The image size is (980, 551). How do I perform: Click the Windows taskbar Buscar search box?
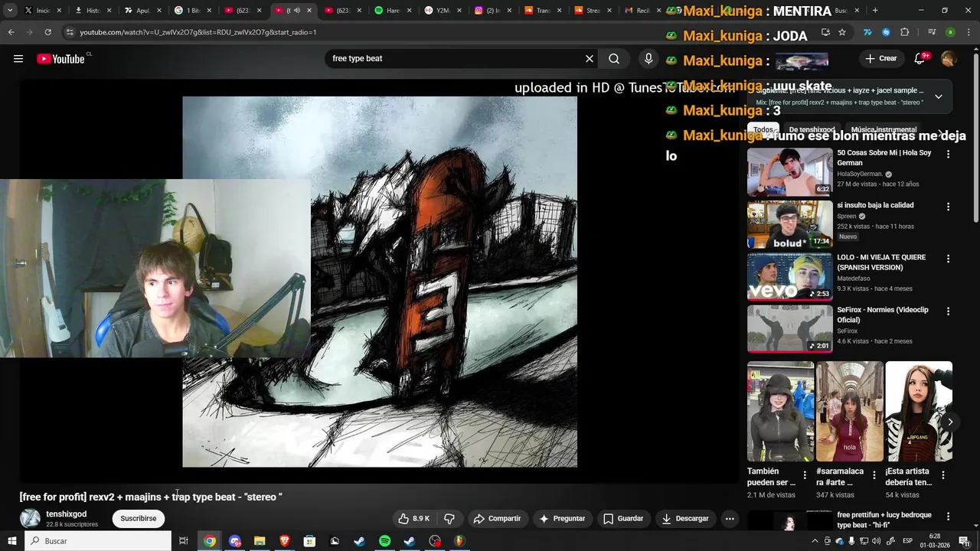pyautogui.click(x=100, y=541)
